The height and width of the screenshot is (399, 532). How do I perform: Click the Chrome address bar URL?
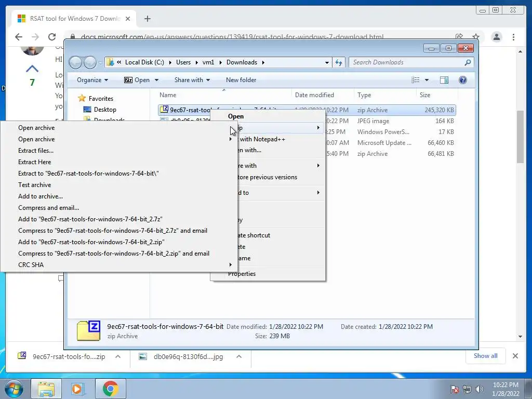click(x=232, y=37)
